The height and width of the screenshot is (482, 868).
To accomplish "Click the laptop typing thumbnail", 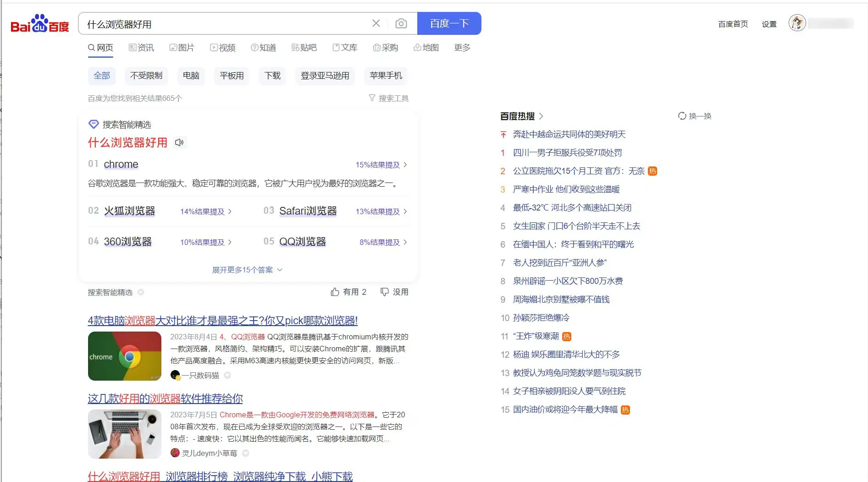I will (125, 434).
